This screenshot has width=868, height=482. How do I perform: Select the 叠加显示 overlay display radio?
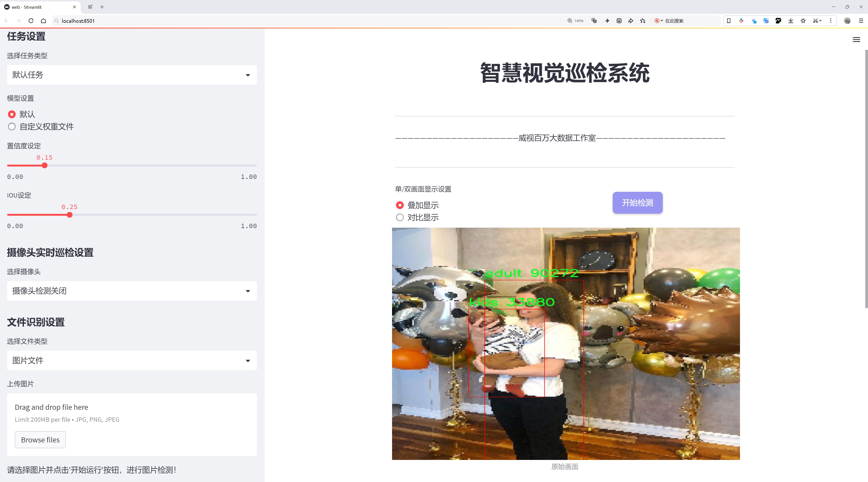point(400,205)
